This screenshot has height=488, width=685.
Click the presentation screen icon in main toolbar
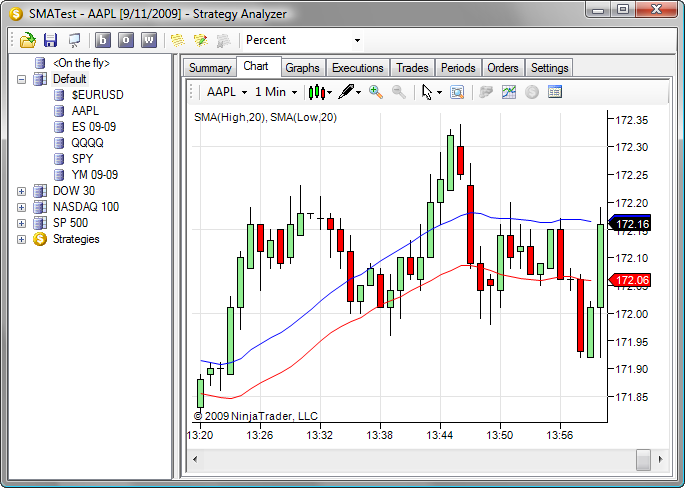(x=74, y=40)
